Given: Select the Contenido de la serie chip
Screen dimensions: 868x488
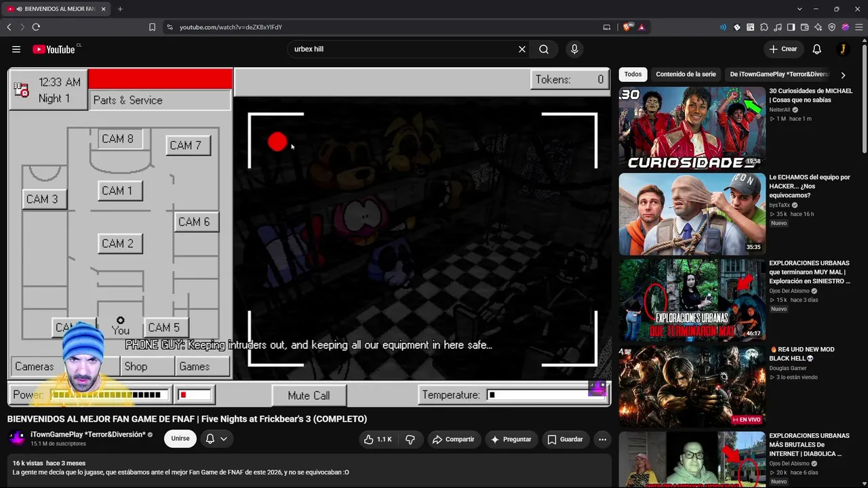Looking at the screenshot, I should (686, 75).
